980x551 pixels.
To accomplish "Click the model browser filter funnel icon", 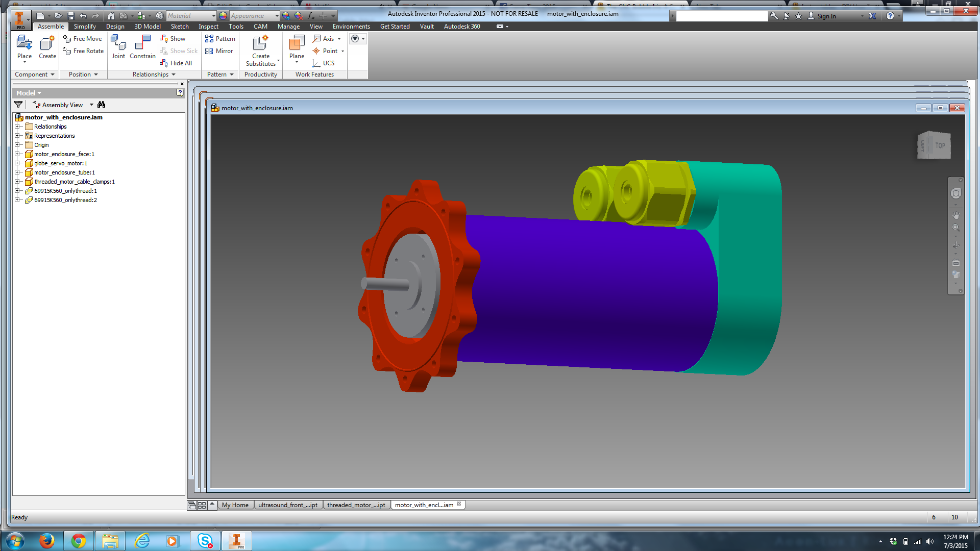I will point(18,105).
